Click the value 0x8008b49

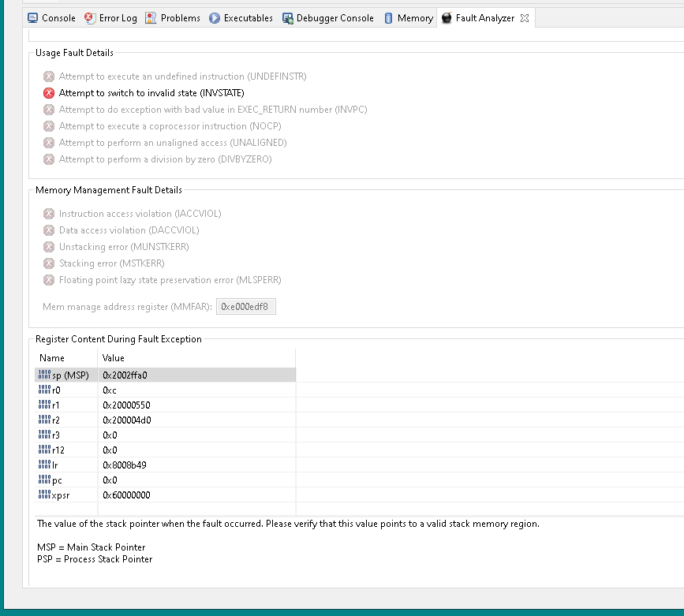125,465
